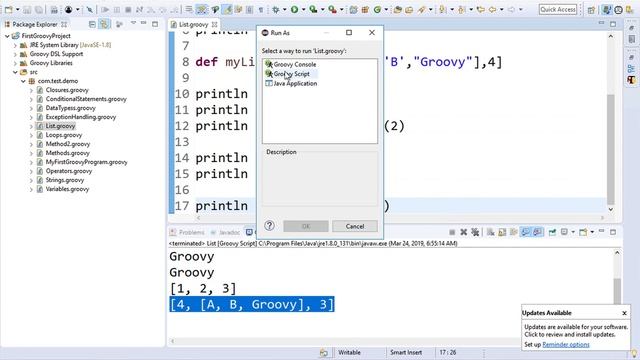Select Java Application in Run As list
The width and height of the screenshot is (640, 360).
pyautogui.click(x=291, y=83)
